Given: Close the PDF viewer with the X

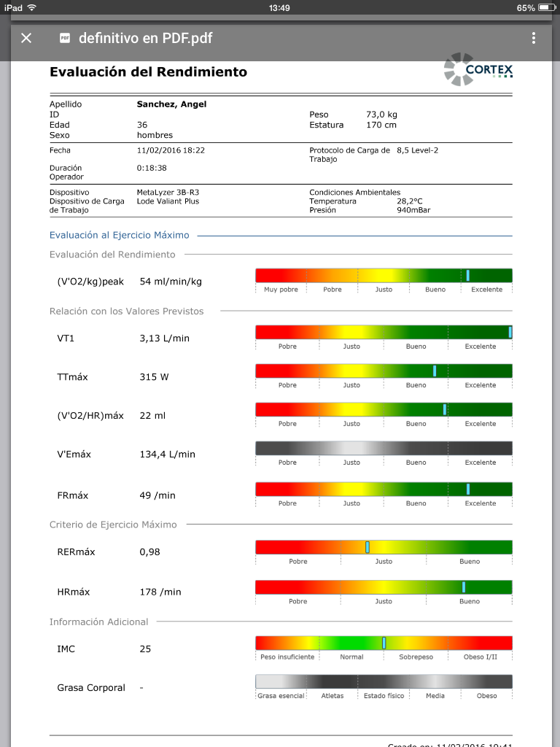Looking at the screenshot, I should (x=26, y=38).
